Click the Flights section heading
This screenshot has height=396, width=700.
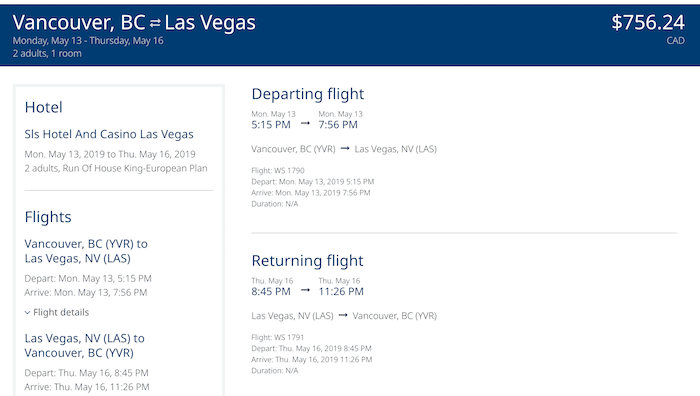click(48, 217)
